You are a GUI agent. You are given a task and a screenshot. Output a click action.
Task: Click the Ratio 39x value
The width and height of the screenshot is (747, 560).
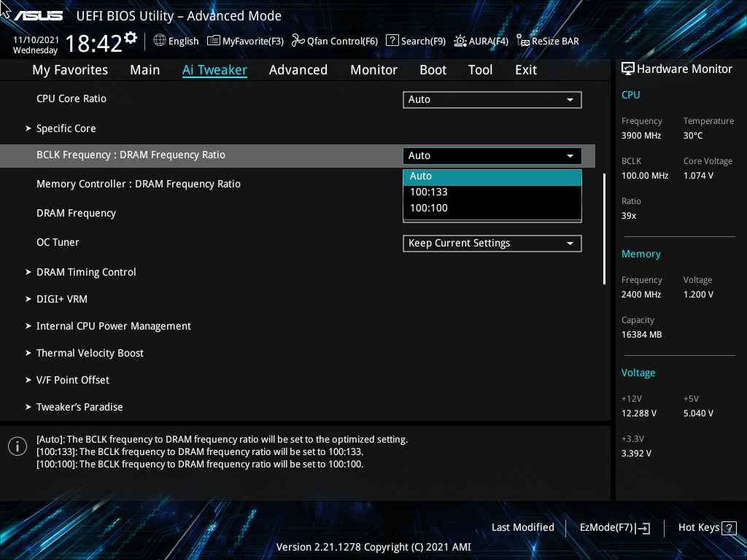629,216
